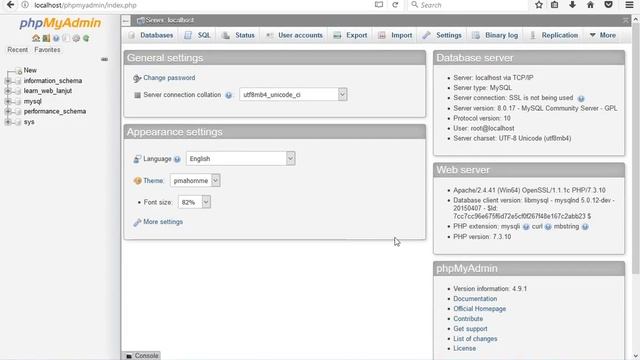Open the Console bar at bottom
This screenshot has width=640, height=360.
click(141, 356)
